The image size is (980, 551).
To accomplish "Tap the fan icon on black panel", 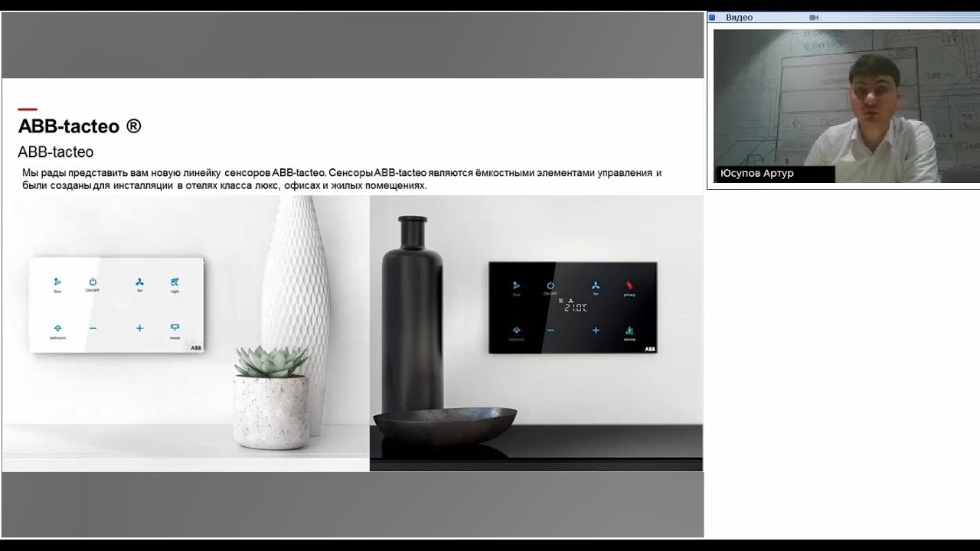I will pyautogui.click(x=595, y=285).
